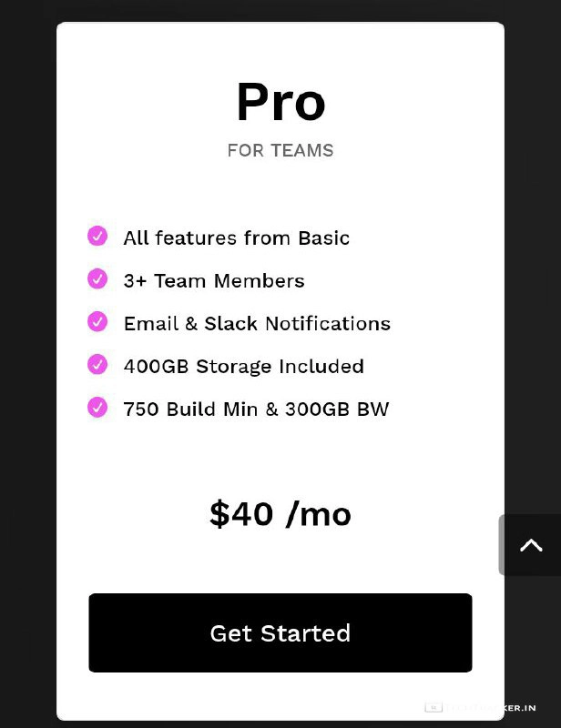Click the blank card space above the price
This screenshot has width=561, height=728.
(280, 460)
